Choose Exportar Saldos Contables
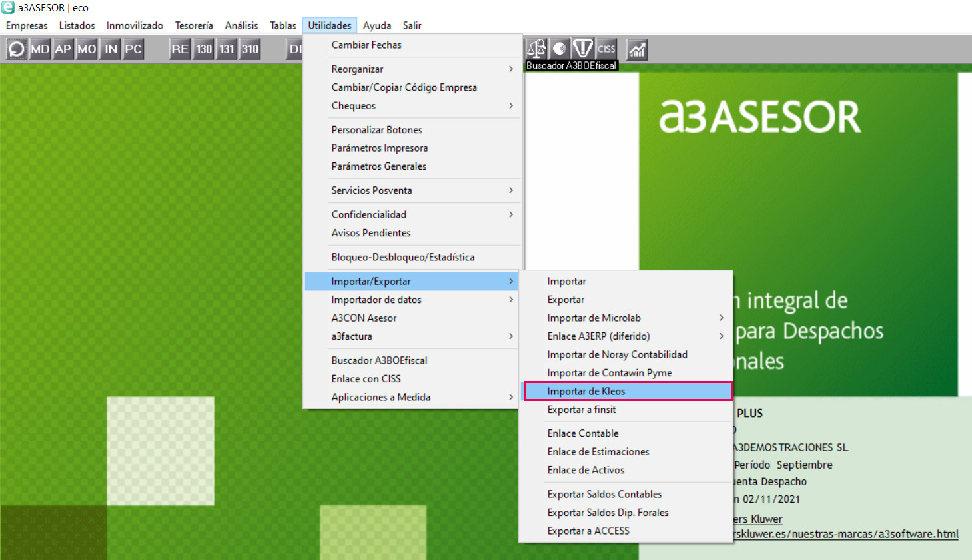This screenshot has height=560, width=972. coord(626,494)
